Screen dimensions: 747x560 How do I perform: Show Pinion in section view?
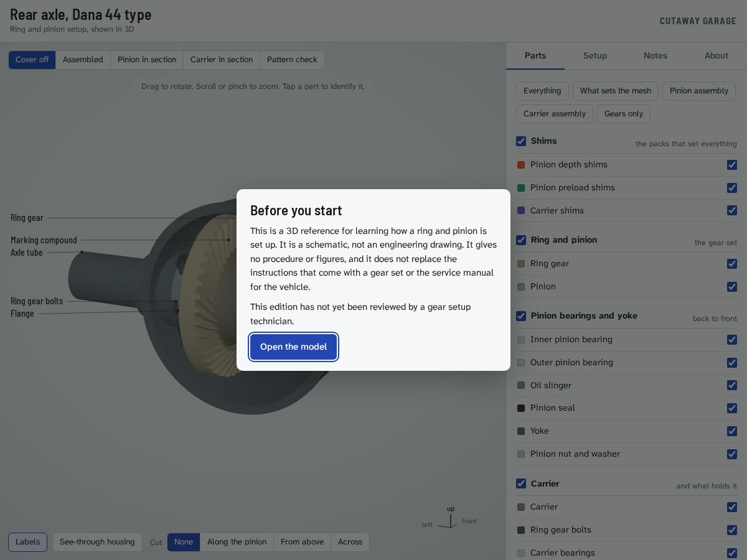[x=147, y=60]
